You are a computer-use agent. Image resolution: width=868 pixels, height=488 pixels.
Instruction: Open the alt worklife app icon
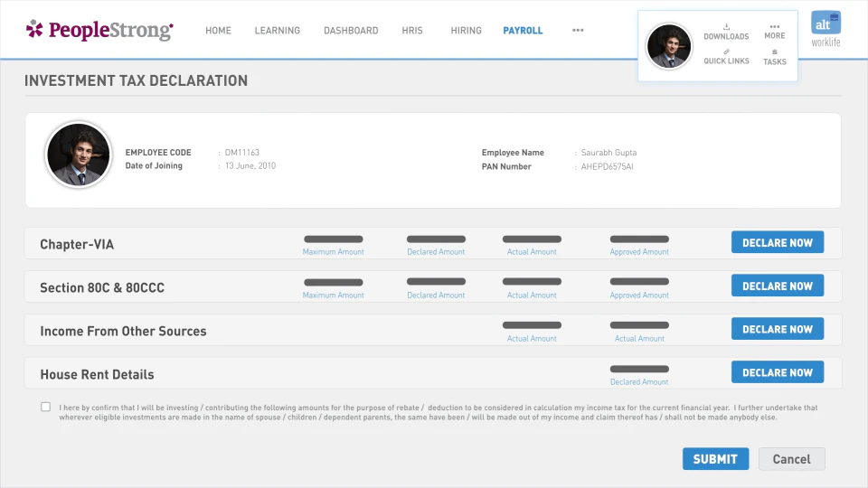[826, 29]
